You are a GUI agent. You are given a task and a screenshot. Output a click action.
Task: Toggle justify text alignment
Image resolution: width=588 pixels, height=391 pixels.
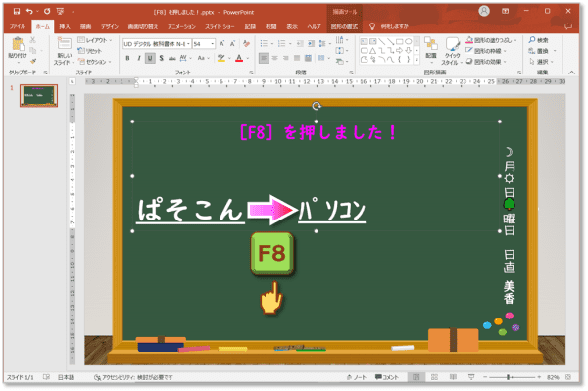point(297,58)
